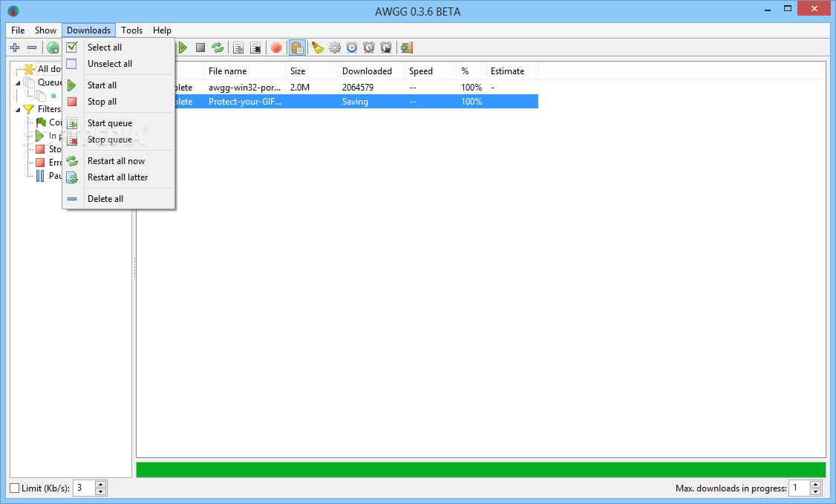Increase max downloads with up arrow

(815, 484)
